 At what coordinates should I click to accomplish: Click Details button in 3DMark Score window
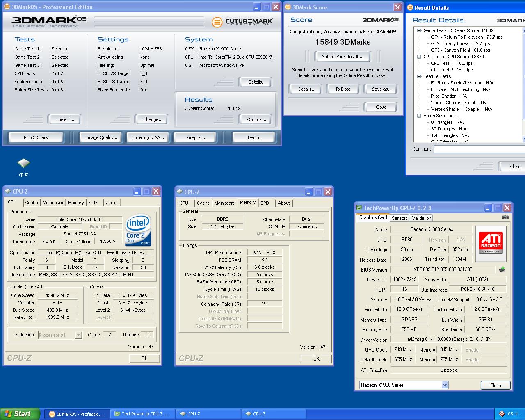pyautogui.click(x=306, y=89)
